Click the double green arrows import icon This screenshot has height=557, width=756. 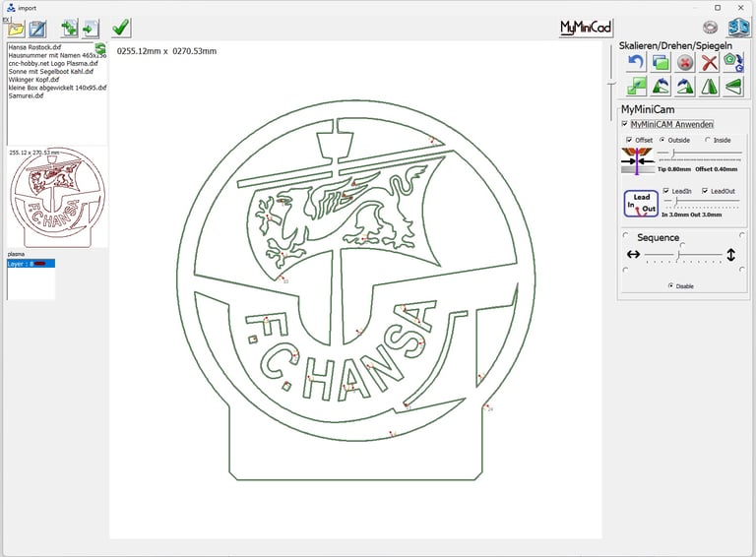(x=69, y=29)
